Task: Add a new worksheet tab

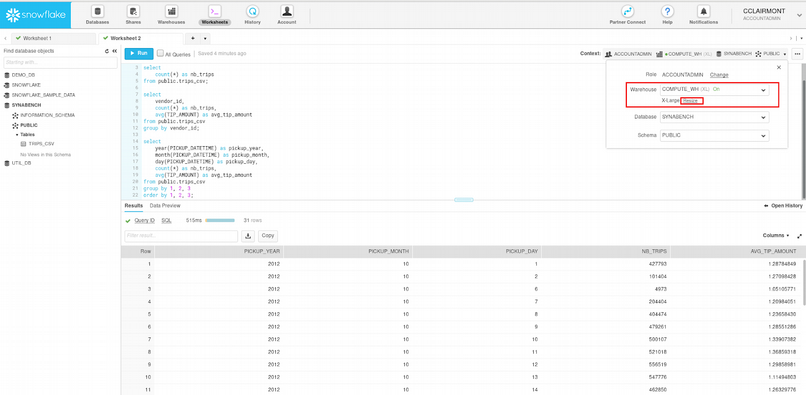Action: click(193, 38)
